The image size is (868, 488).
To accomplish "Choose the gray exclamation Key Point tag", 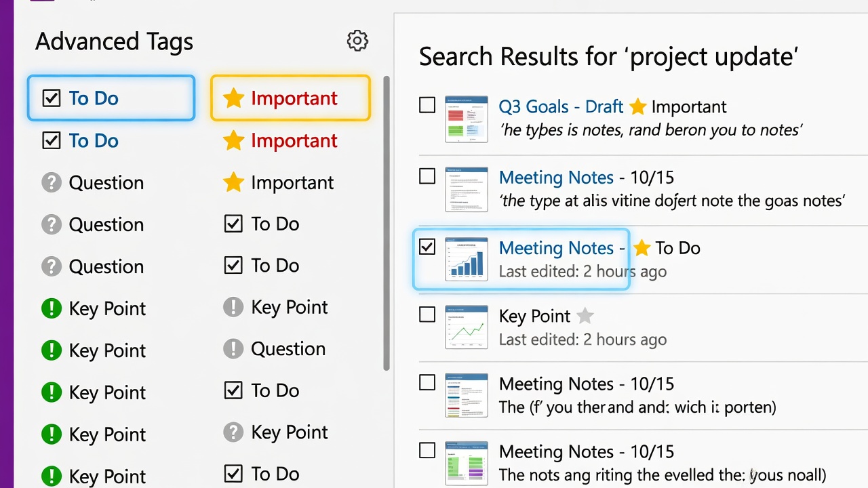I will pos(275,307).
